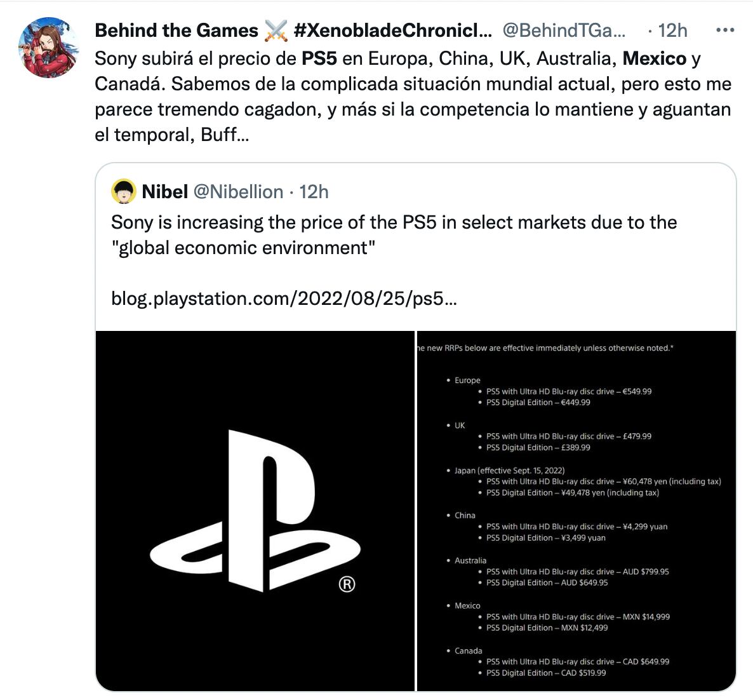
Task: Open the @Nibellion handle
Action: (238, 192)
